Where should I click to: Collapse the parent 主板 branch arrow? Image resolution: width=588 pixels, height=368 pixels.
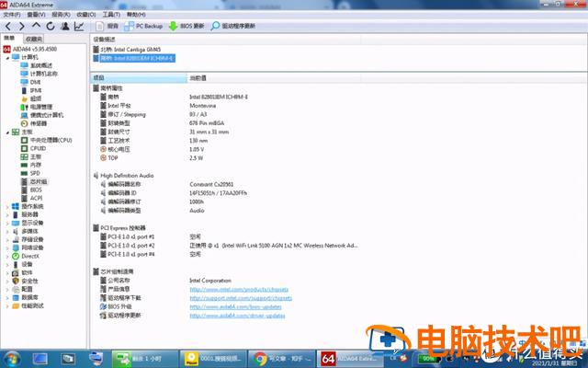coord(7,132)
